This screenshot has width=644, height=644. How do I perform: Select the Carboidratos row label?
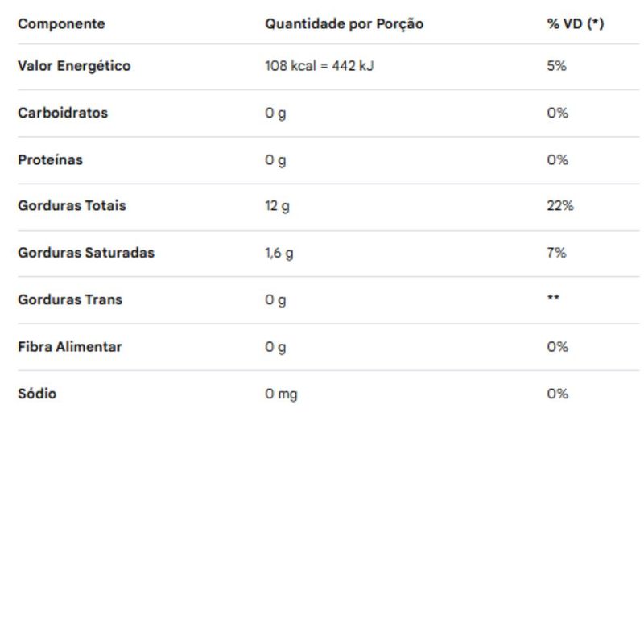[x=63, y=113]
